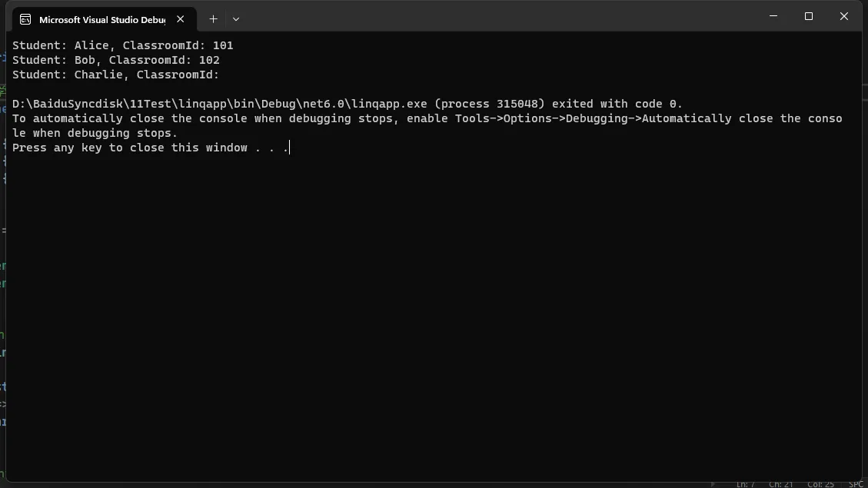Minimize the debug console window
The width and height of the screenshot is (868, 488).
pos(773,16)
